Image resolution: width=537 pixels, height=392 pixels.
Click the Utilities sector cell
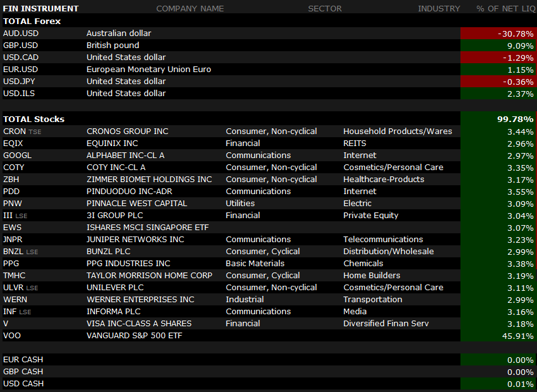click(x=240, y=203)
